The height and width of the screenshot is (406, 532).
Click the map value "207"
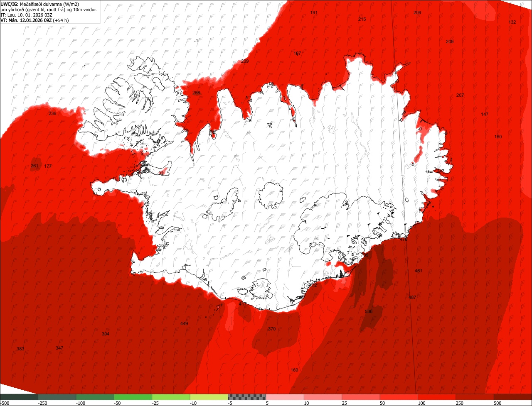click(460, 95)
